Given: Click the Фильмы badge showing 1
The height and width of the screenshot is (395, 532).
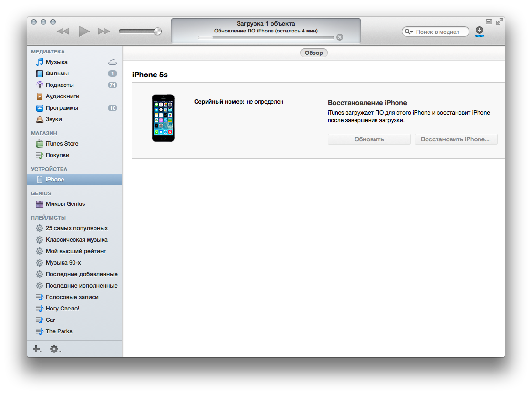Looking at the screenshot, I should coord(112,74).
